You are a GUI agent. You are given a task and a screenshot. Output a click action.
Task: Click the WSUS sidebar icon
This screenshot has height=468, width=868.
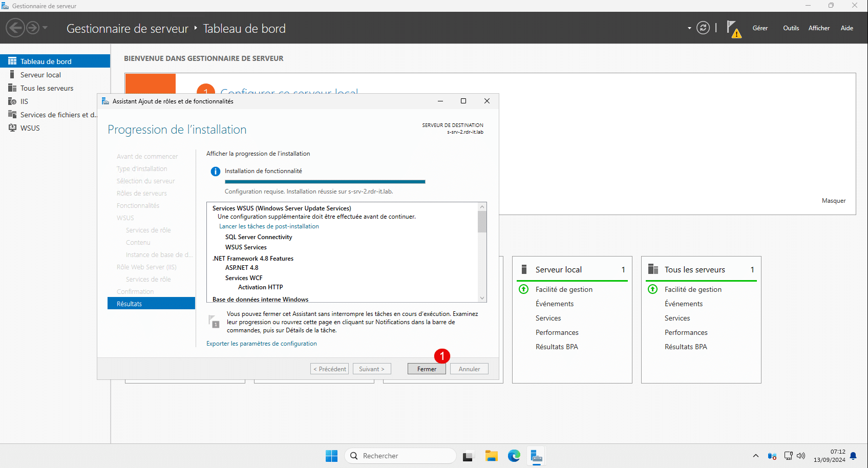pyautogui.click(x=12, y=128)
